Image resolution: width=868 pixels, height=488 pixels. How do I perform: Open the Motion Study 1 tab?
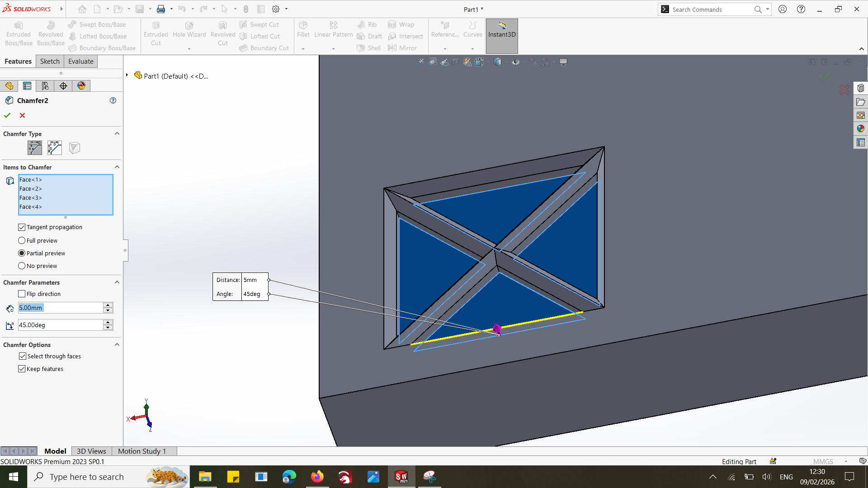click(142, 451)
